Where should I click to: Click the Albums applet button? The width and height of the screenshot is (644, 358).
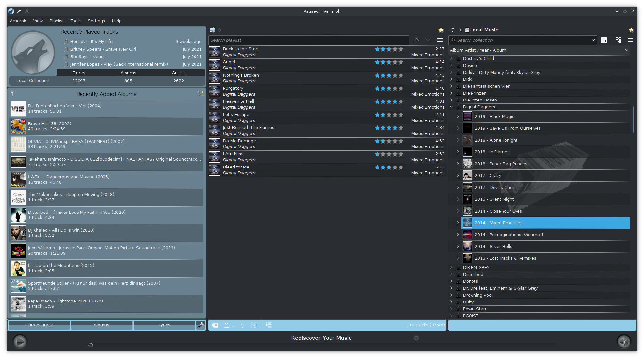click(x=101, y=325)
